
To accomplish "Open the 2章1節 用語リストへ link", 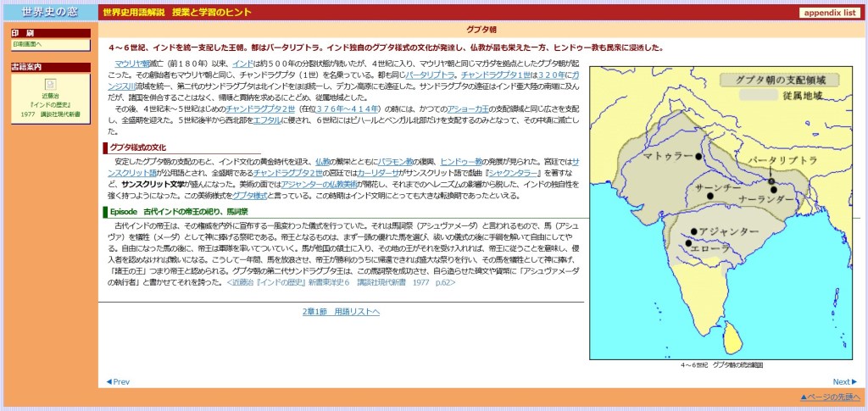I will pos(342,312).
